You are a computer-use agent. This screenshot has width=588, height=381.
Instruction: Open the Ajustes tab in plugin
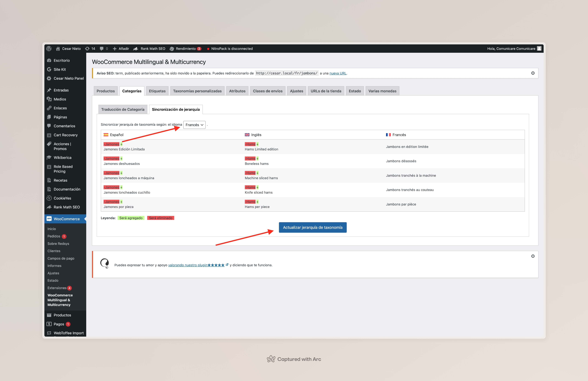296,91
